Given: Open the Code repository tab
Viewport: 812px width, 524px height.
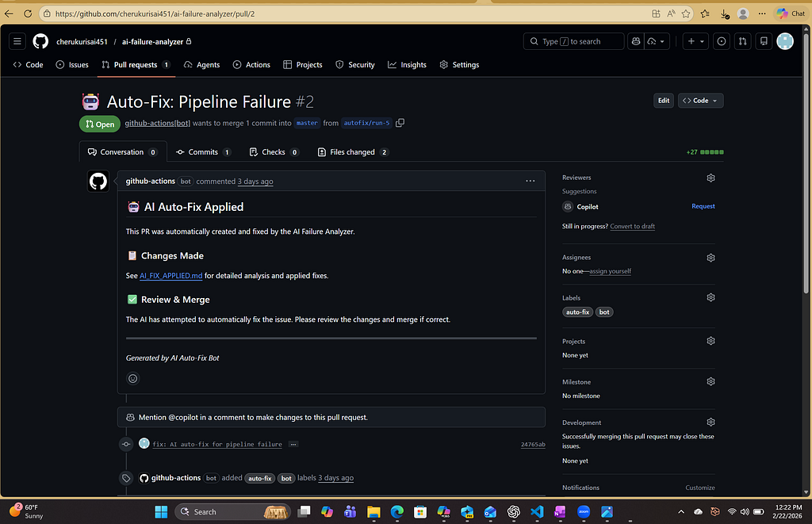Looking at the screenshot, I should pyautogui.click(x=28, y=65).
